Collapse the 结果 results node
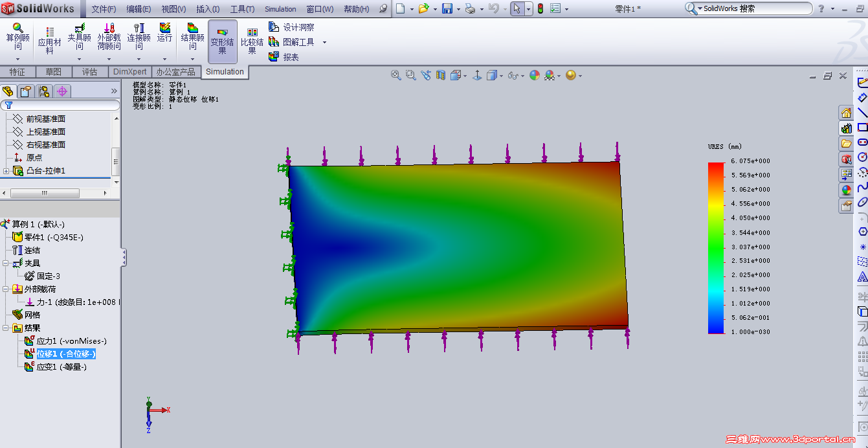 [x=6, y=328]
